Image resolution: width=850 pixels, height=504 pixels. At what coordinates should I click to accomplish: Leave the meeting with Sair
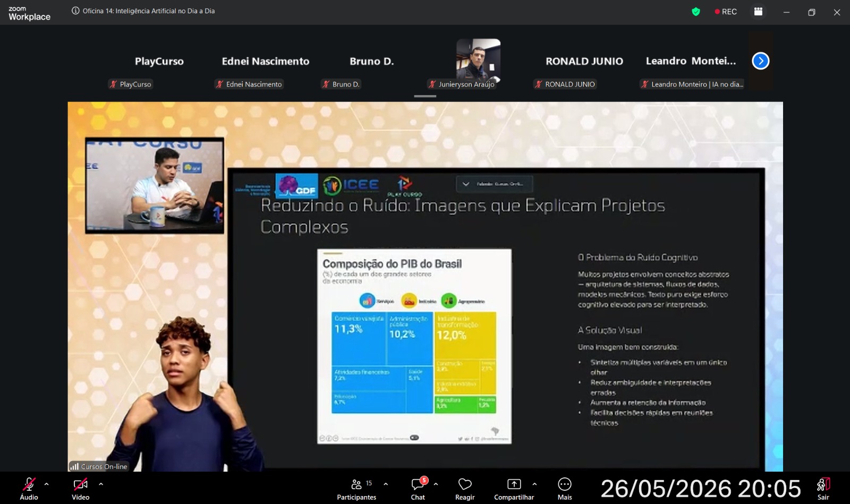(x=823, y=489)
